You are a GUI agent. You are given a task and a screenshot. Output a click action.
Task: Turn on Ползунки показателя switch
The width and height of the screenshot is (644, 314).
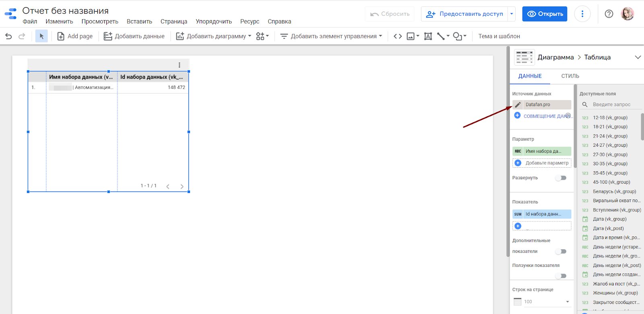pyautogui.click(x=561, y=276)
